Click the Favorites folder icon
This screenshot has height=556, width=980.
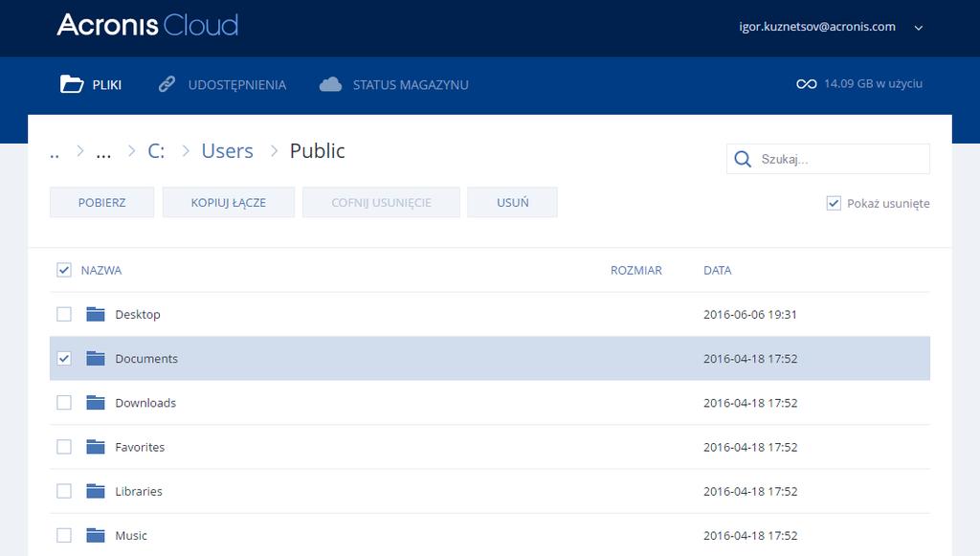95,447
